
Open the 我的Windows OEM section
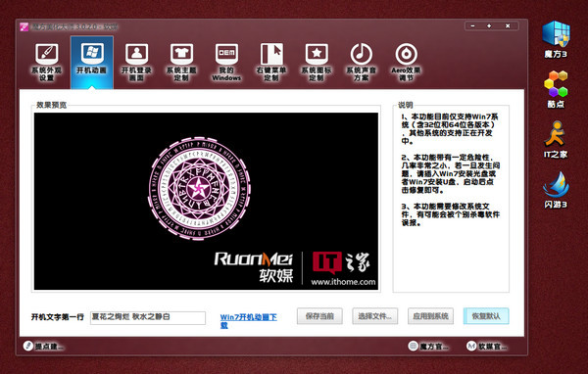[226, 63]
